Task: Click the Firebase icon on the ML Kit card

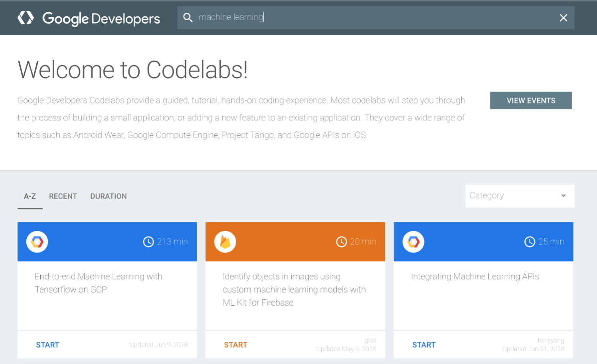Action: click(225, 241)
